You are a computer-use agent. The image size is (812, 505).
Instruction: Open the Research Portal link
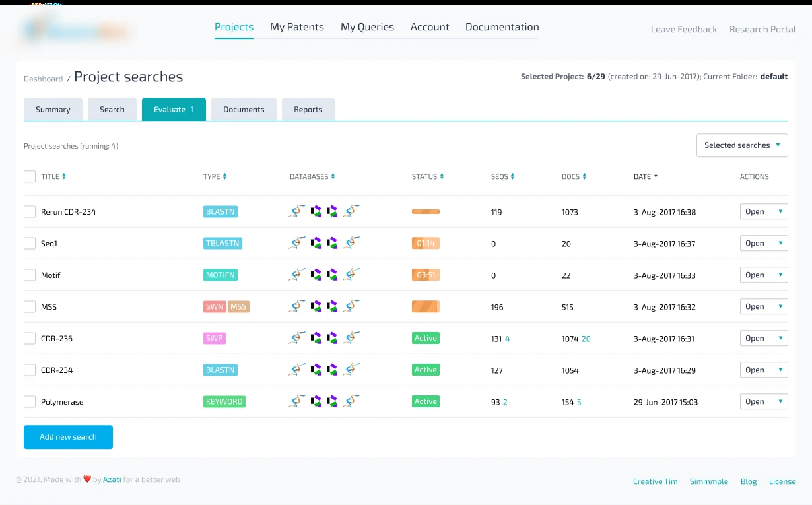click(x=762, y=30)
